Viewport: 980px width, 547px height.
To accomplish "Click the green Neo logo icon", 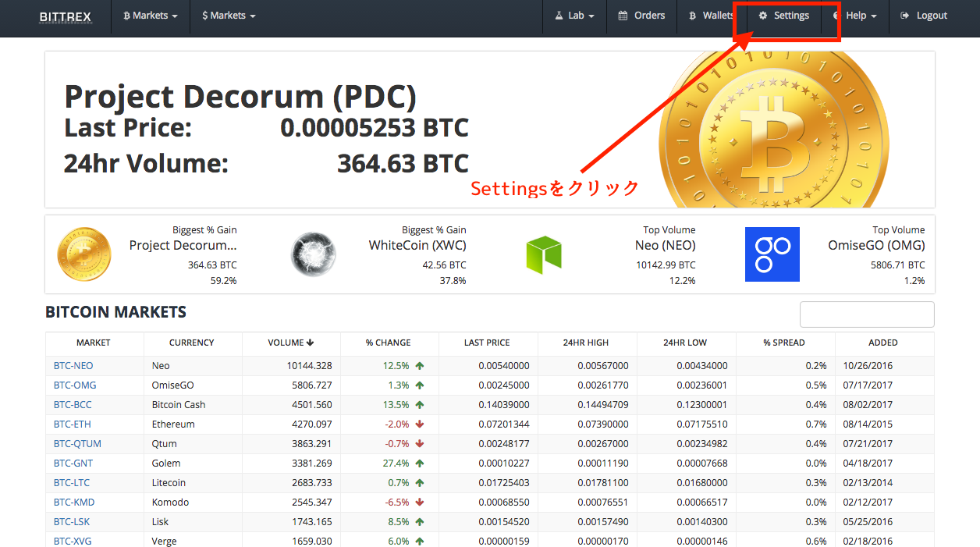I will coord(544,254).
